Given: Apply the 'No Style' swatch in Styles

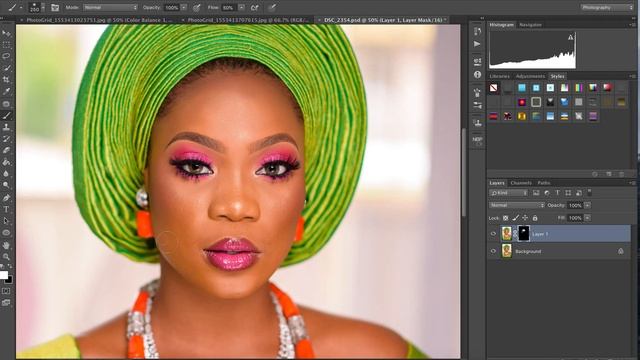Looking at the screenshot, I should [x=493, y=87].
